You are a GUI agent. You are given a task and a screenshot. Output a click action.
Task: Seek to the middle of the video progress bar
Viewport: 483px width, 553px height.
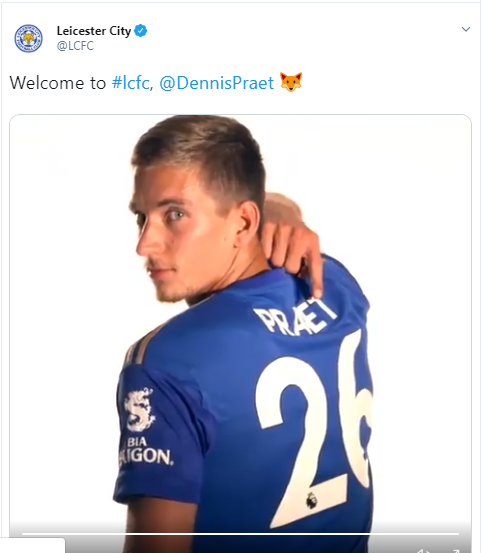pyautogui.click(x=240, y=534)
